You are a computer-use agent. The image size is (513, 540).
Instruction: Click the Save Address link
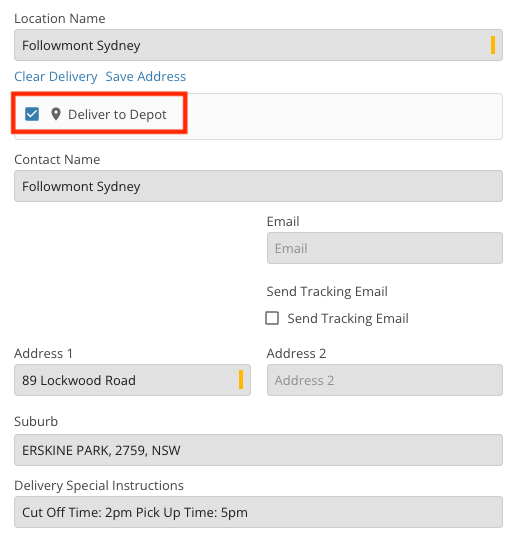146,76
